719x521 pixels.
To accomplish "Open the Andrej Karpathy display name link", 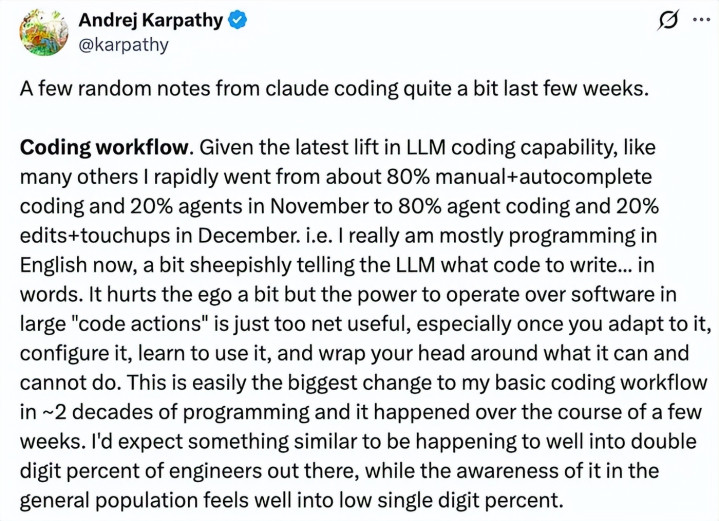I will click(153, 20).
